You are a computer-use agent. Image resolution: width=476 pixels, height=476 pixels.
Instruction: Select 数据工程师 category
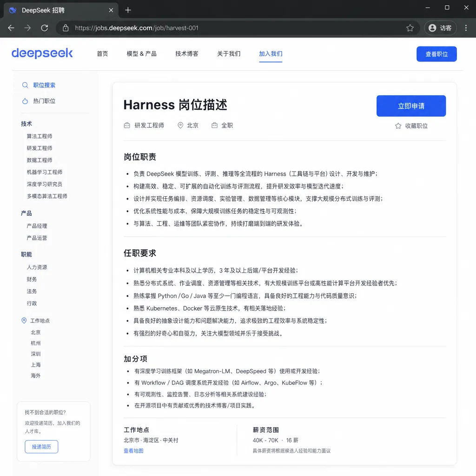40,160
